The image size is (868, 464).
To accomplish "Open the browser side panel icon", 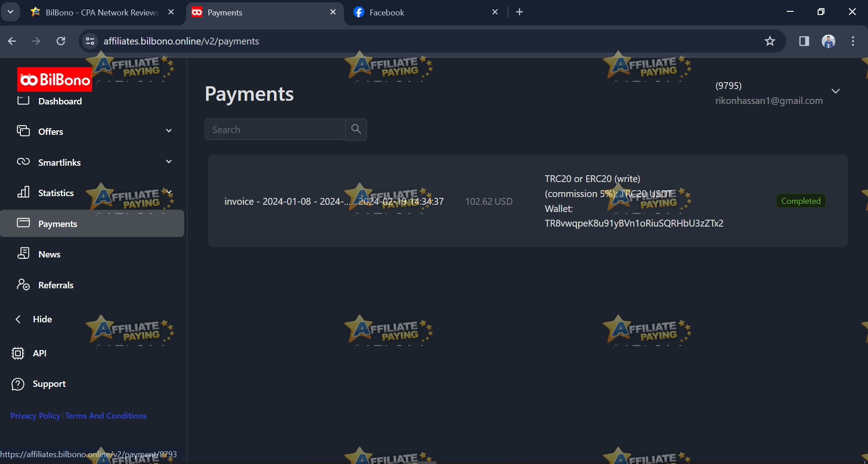I will click(x=804, y=41).
